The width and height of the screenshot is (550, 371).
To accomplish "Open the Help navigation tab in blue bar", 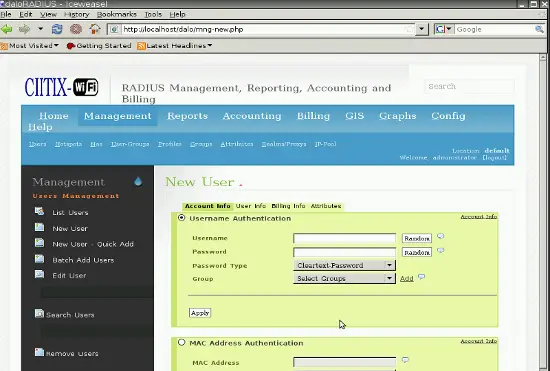I will (x=40, y=127).
